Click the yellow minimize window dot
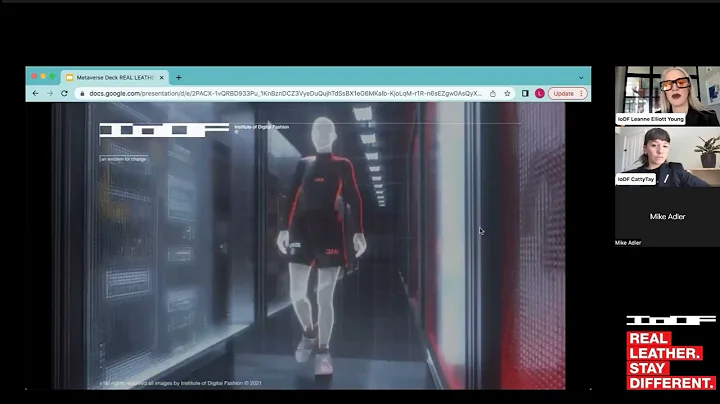The width and height of the screenshot is (720, 404). (43, 76)
